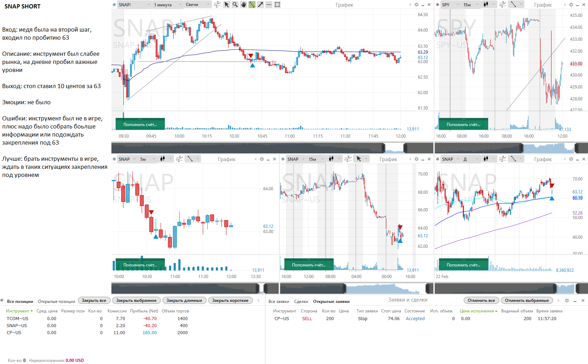Open indicators icon in SNAP daily chart
588x364 pixels.
(503, 159)
